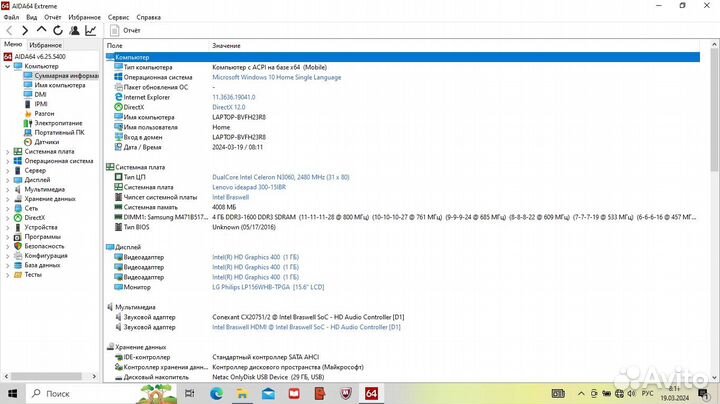Select the Тип BIOS row
Viewport: 720px width, 404px height.
(402, 227)
